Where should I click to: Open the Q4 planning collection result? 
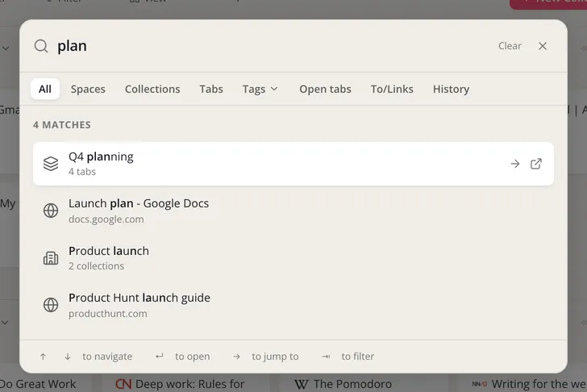click(293, 164)
